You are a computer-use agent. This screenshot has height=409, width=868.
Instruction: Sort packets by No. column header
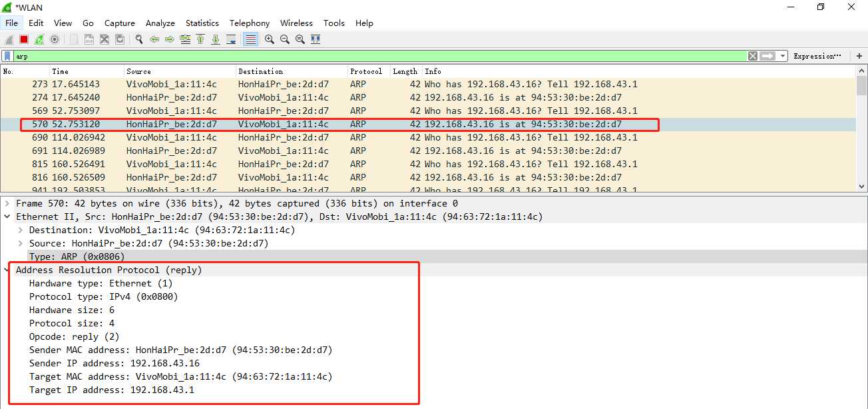(25, 71)
